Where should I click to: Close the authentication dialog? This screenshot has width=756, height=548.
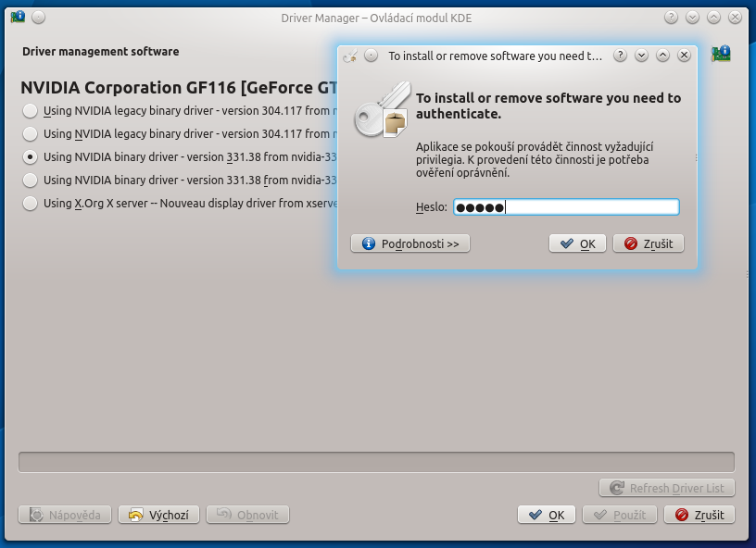tap(684, 56)
